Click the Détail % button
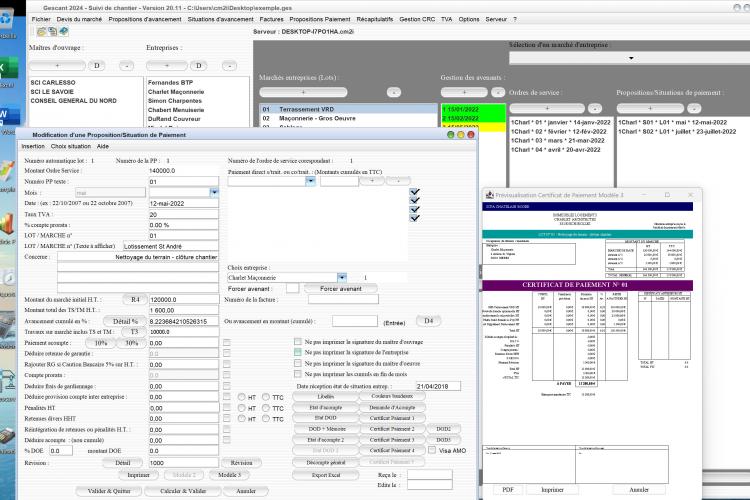 (125, 321)
